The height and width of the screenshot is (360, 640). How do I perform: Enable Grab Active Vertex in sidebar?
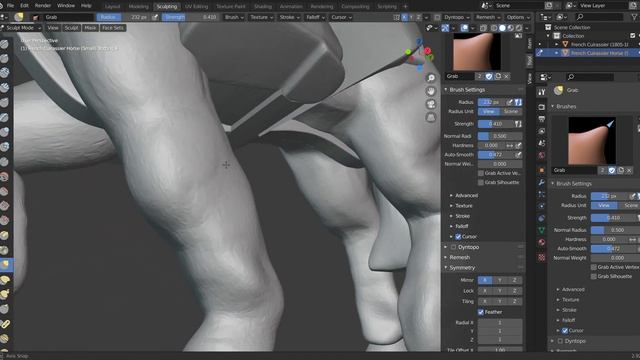point(481,173)
